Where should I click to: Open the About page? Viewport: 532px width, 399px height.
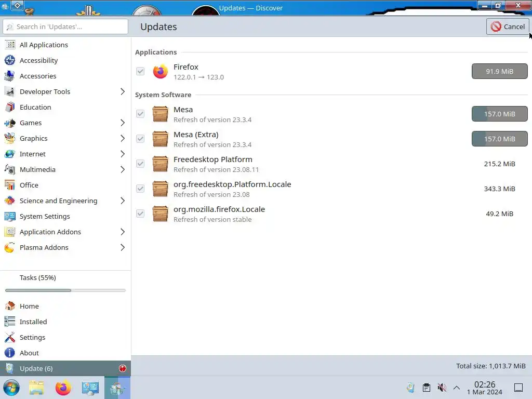(65, 353)
